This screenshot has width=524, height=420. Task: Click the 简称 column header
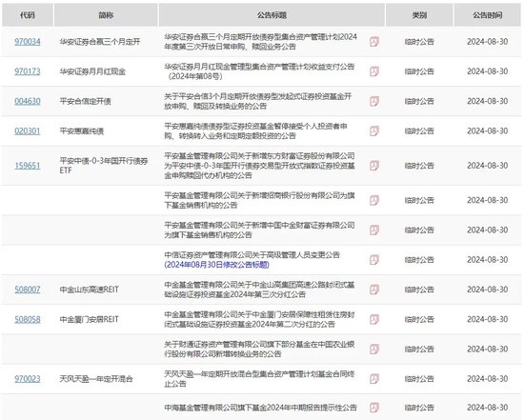[x=106, y=15]
